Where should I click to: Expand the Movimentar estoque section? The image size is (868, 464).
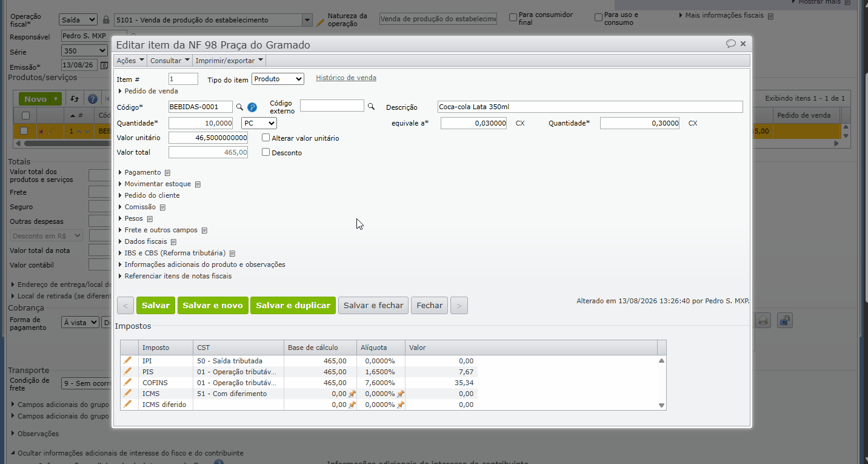pyautogui.click(x=158, y=184)
